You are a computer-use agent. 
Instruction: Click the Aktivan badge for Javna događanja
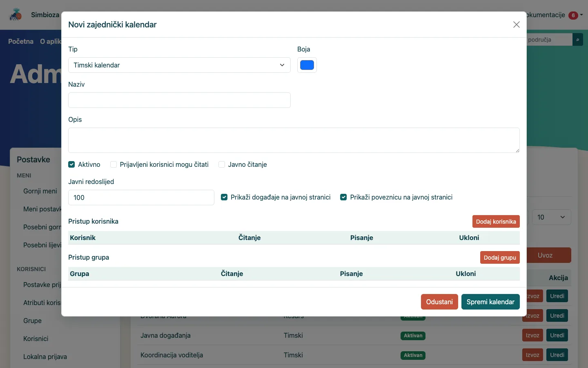pos(413,336)
